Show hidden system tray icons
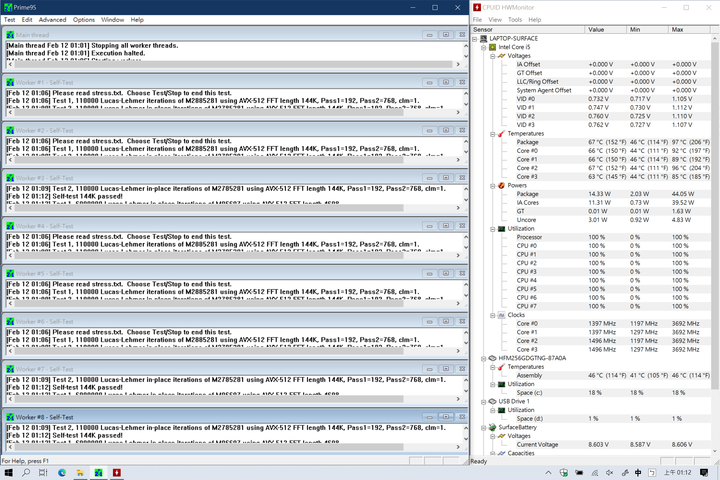This screenshot has width=720, height=480. pos(548,473)
